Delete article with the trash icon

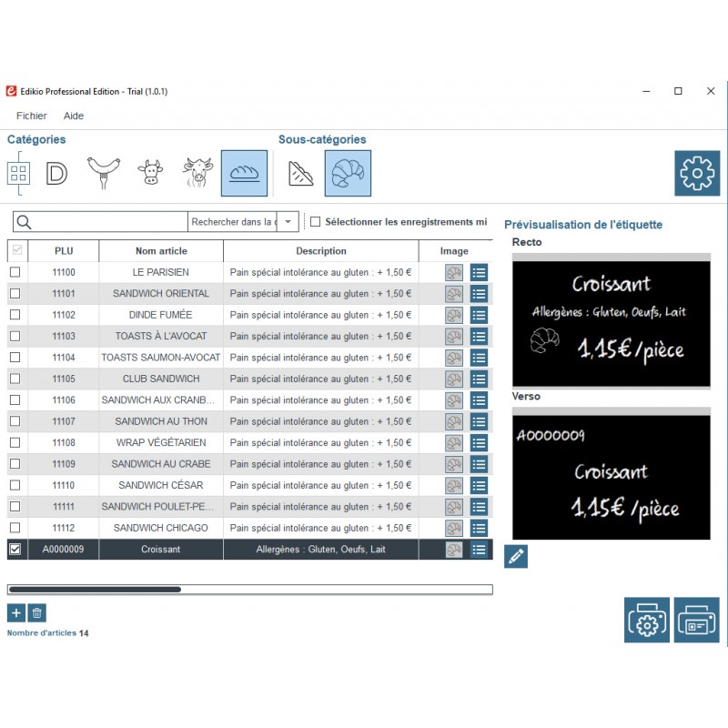click(x=36, y=613)
